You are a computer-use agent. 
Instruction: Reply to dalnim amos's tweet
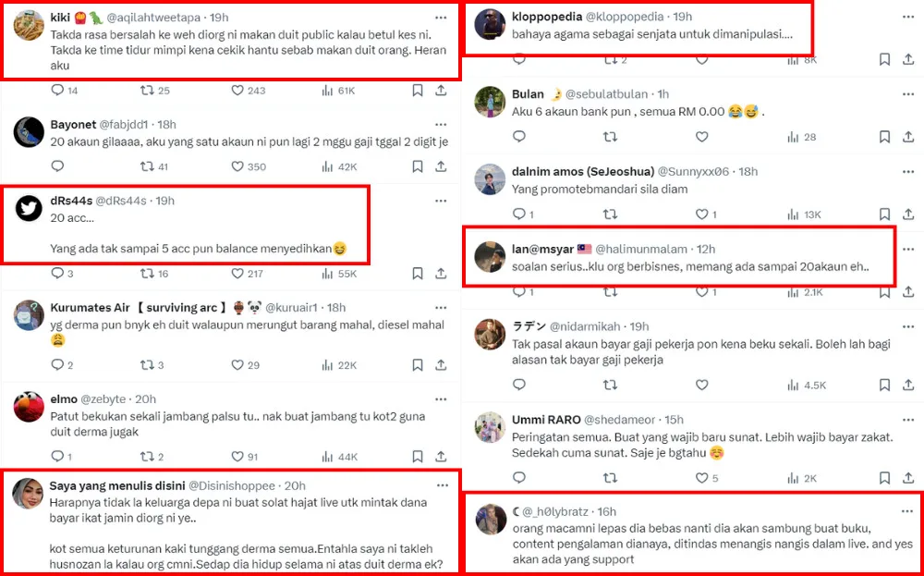click(x=517, y=214)
